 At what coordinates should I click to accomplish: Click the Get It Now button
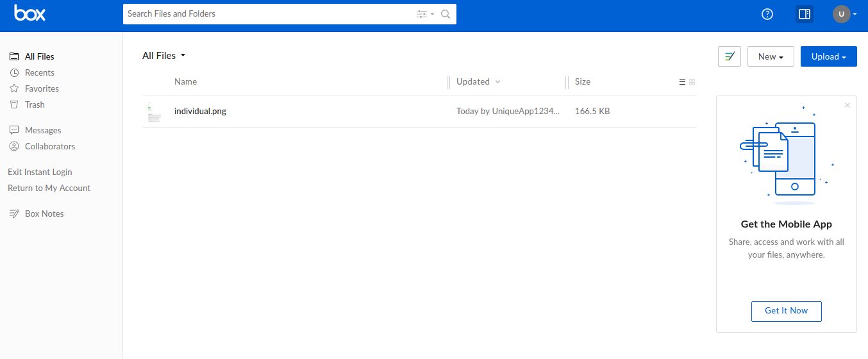(x=786, y=311)
